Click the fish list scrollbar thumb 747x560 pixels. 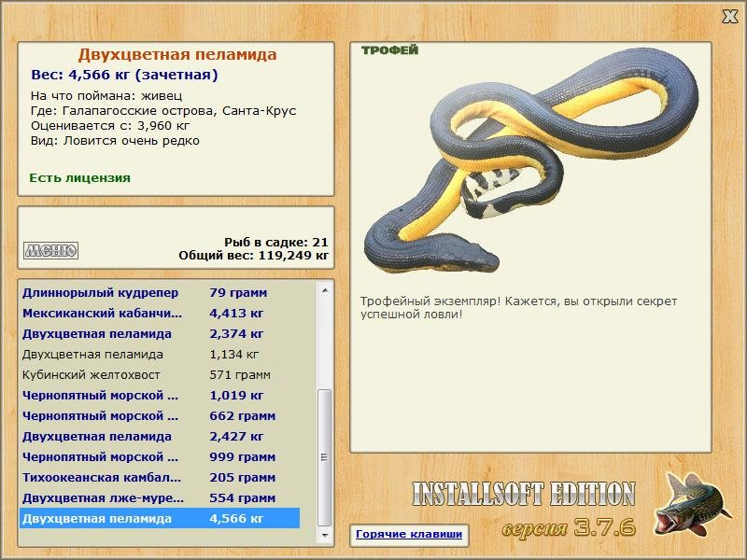coord(325,457)
